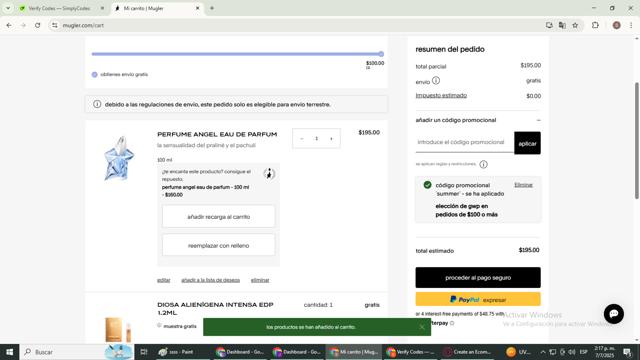Click info icon in shipping regulations notice

click(x=97, y=104)
